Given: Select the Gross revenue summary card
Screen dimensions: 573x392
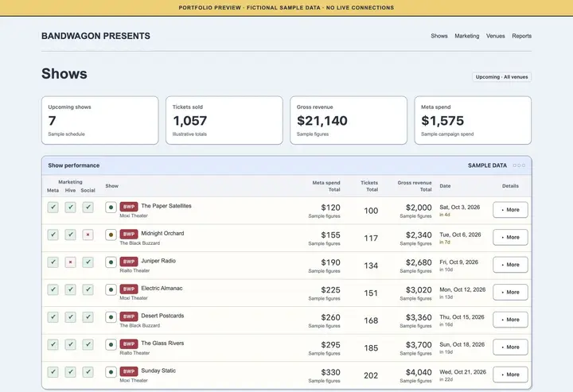Looking at the screenshot, I should (x=349, y=120).
